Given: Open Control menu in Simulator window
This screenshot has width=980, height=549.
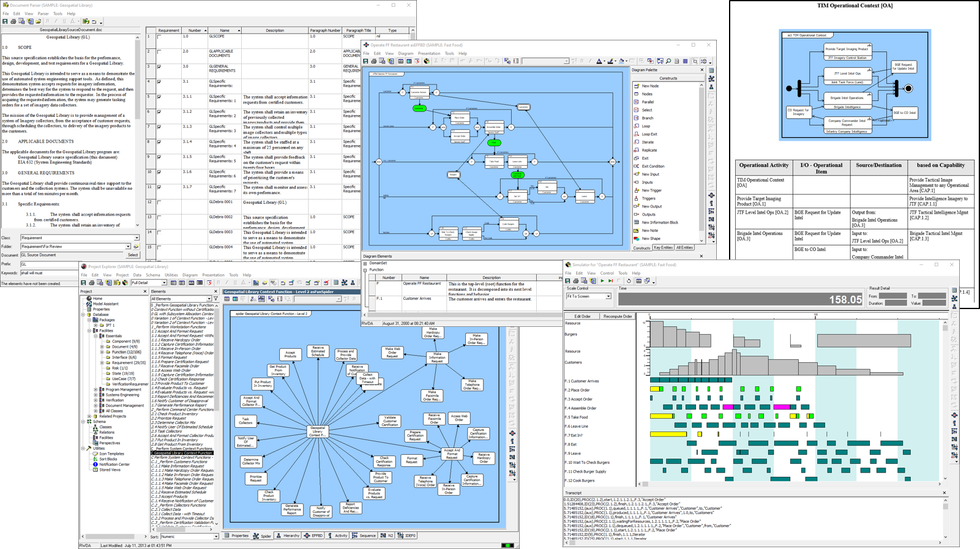Looking at the screenshot, I should pos(607,273).
